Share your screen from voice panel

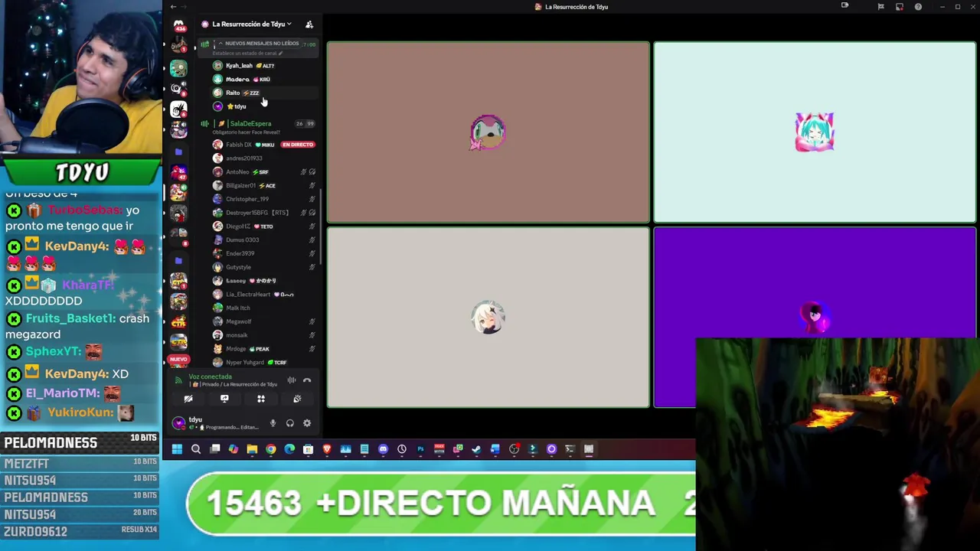(224, 399)
